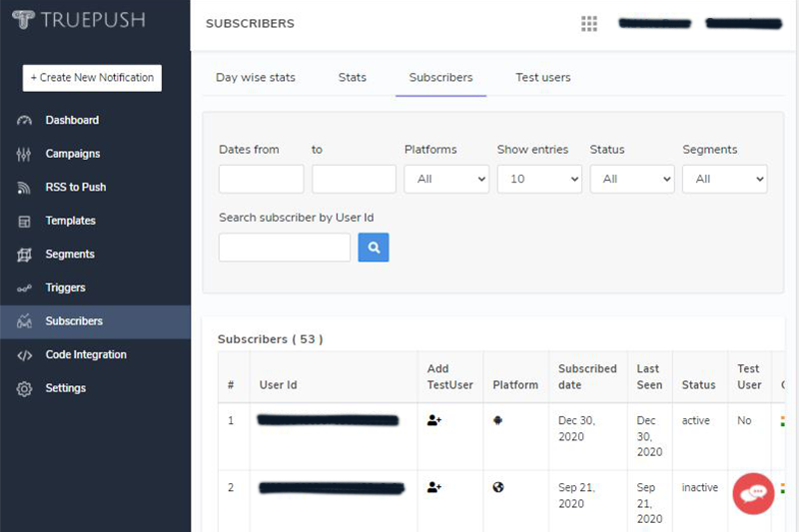Click the Campaigns sliders icon
The image size is (799, 532).
click(x=24, y=154)
